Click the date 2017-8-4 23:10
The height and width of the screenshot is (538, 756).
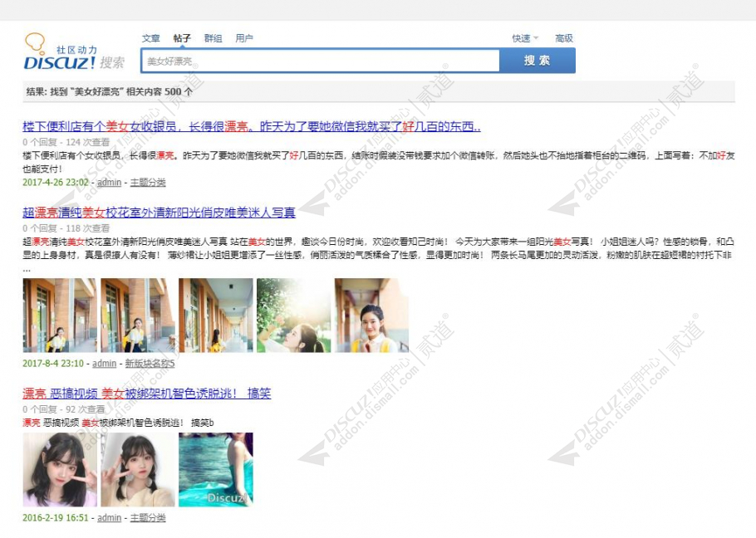click(x=53, y=363)
